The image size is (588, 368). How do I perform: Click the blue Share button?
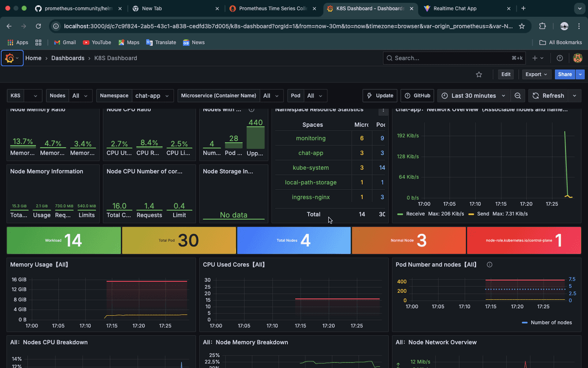[565, 75]
